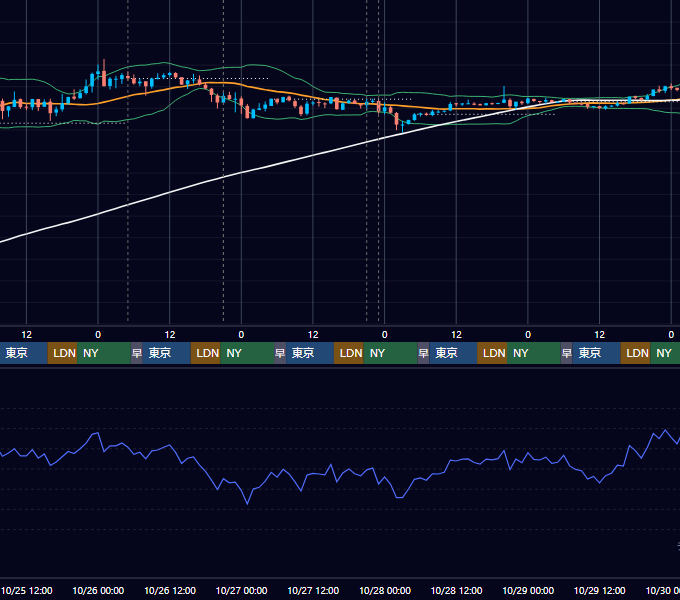Click the LDN session block nearest 10/29 00:00
This screenshot has width=680, height=600.
tap(492, 353)
